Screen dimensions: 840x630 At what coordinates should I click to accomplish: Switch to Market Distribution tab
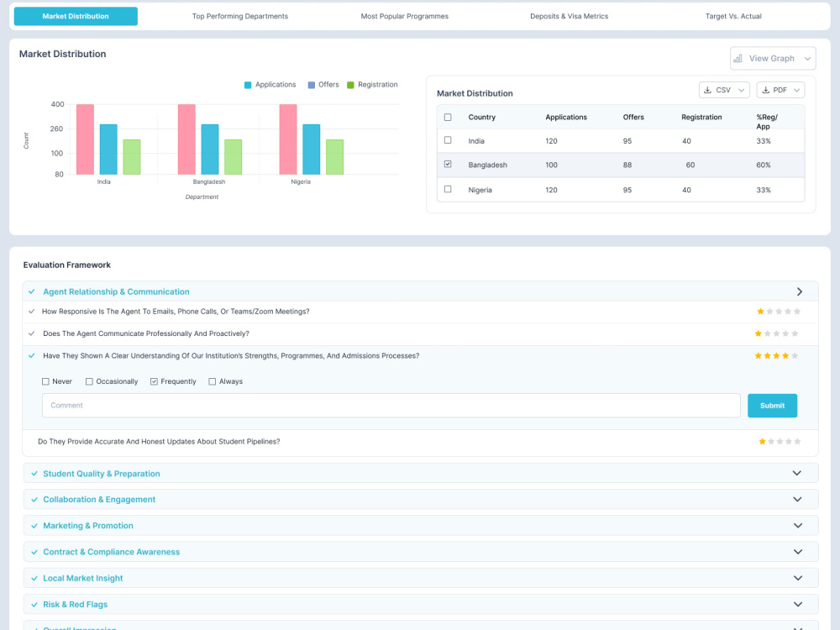[x=76, y=16]
